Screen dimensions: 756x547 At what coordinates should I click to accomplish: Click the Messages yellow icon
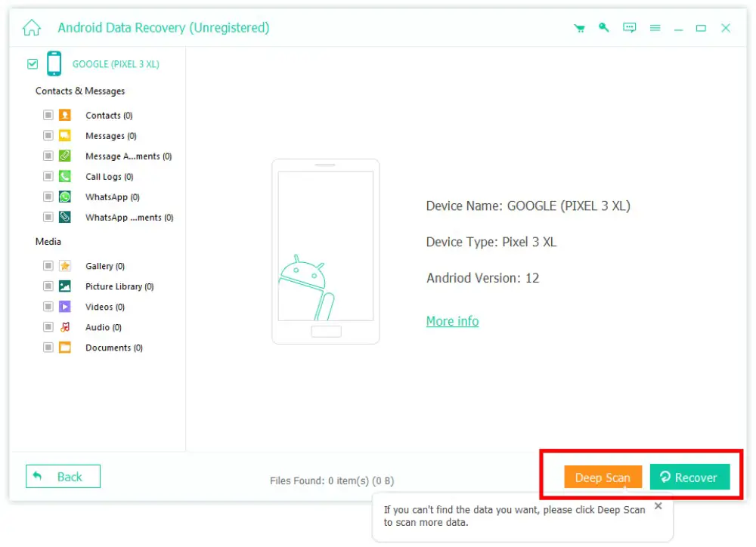coord(64,135)
